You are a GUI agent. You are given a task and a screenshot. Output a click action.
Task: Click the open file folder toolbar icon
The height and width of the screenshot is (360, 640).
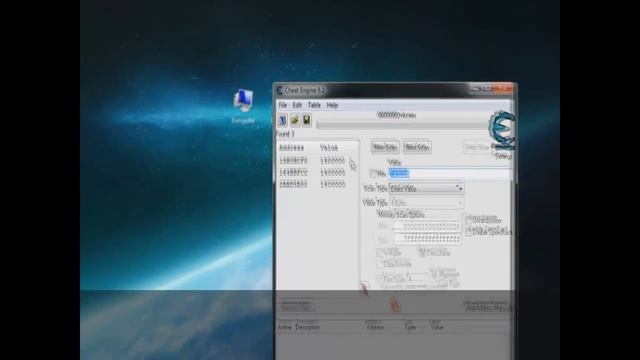[x=295, y=120]
